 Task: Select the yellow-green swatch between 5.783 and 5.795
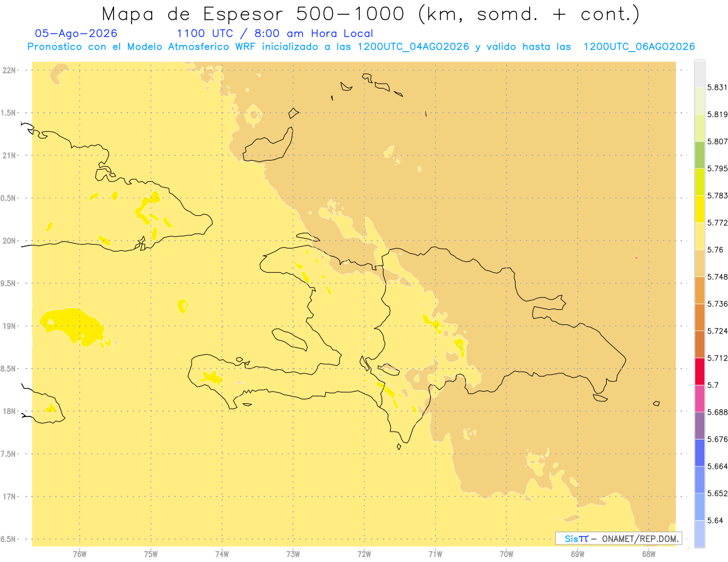(x=699, y=182)
